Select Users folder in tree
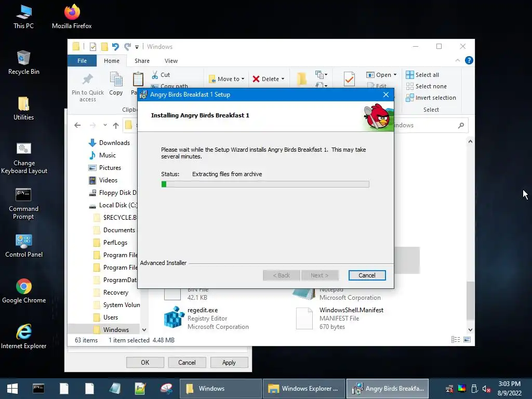This screenshot has height=399, width=532. [106, 317]
